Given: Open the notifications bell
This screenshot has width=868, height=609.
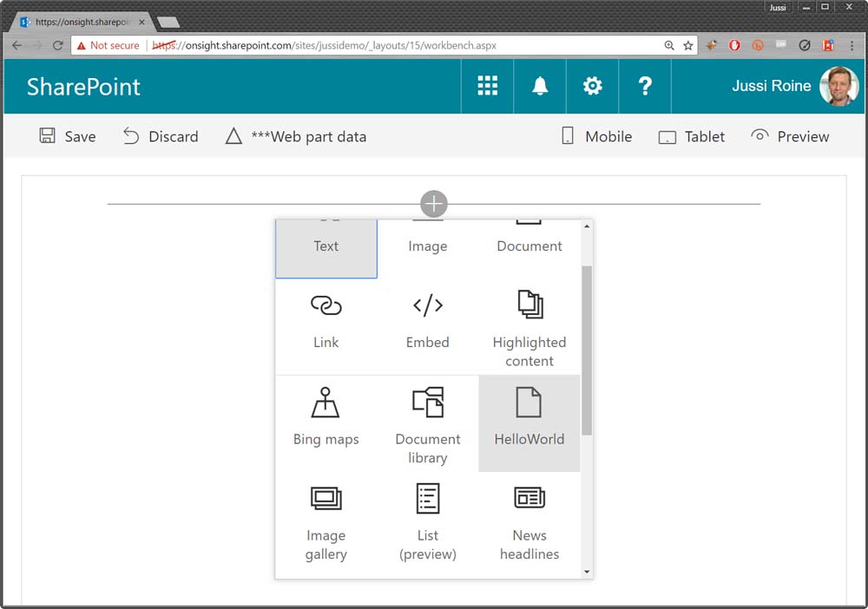Looking at the screenshot, I should [x=540, y=86].
